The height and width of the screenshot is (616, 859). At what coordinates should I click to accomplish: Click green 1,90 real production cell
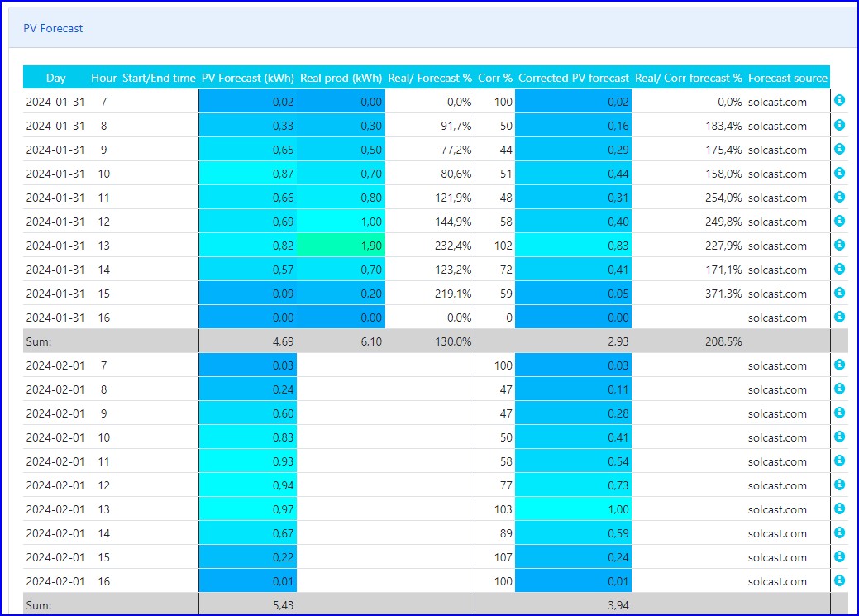(341, 246)
